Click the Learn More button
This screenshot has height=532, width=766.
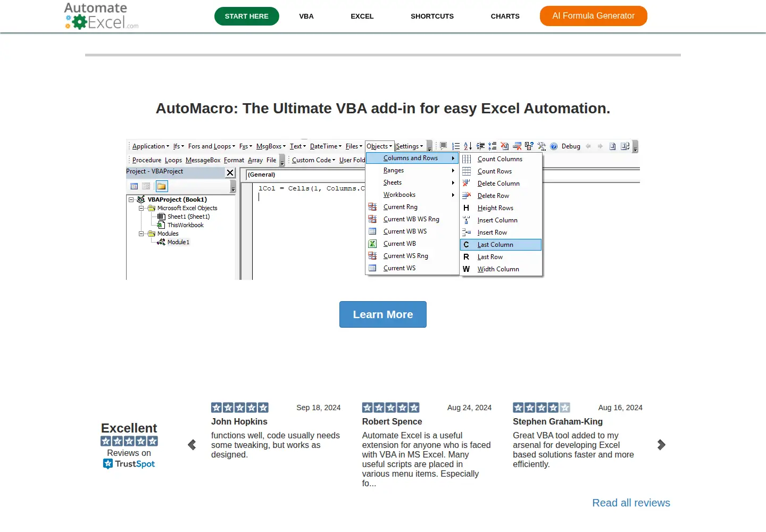tap(383, 314)
